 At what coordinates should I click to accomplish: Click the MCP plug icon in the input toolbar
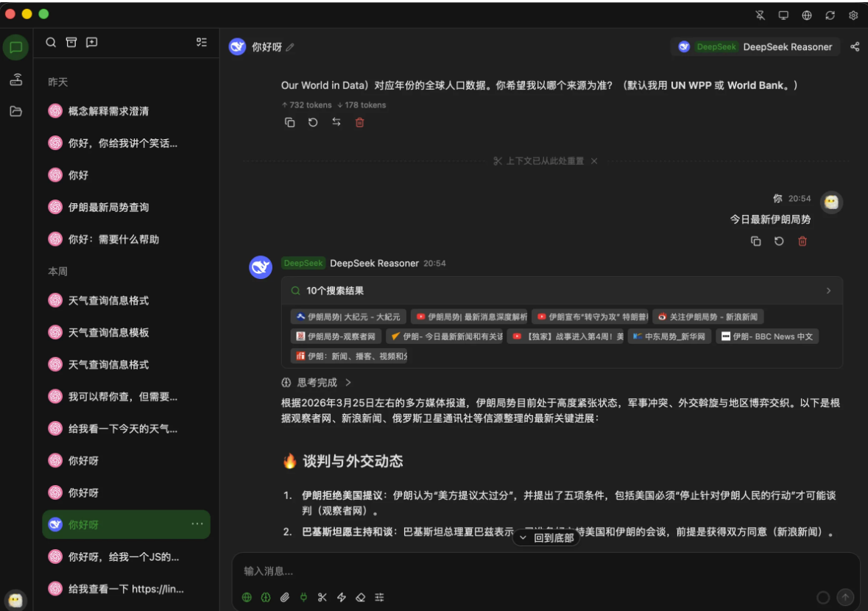point(303,597)
